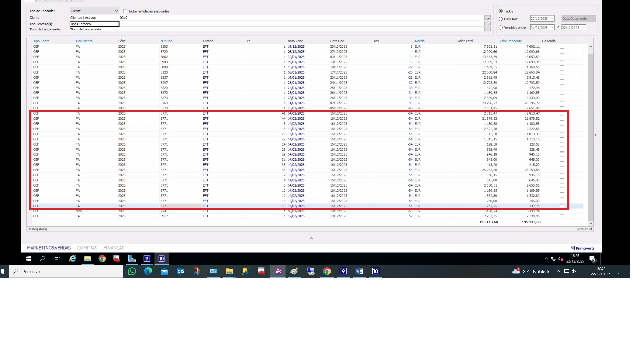Click the Tipos Terceiro input field
Viewport: 642px width, 364px height.
point(94,24)
